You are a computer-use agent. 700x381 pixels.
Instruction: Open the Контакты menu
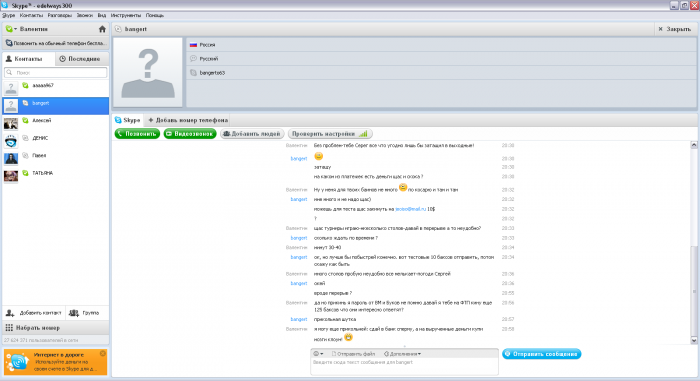pos(31,15)
